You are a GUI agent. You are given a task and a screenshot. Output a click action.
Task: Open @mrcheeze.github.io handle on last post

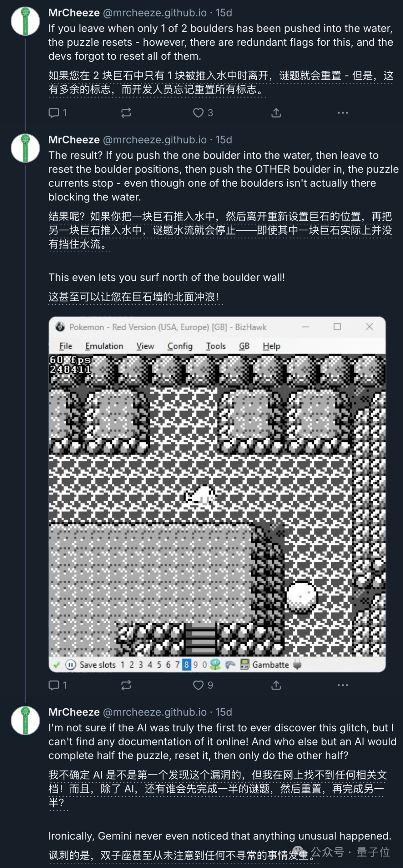coord(154,712)
